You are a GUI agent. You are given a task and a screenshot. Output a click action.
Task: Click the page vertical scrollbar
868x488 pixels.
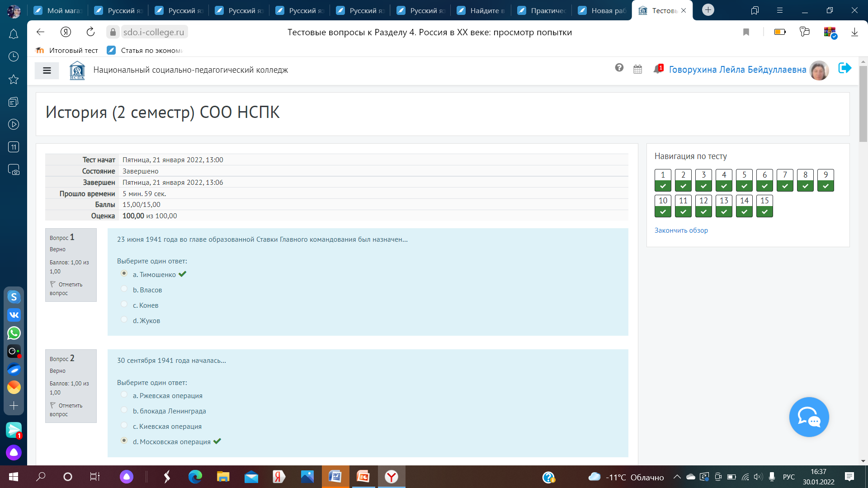[x=863, y=104]
